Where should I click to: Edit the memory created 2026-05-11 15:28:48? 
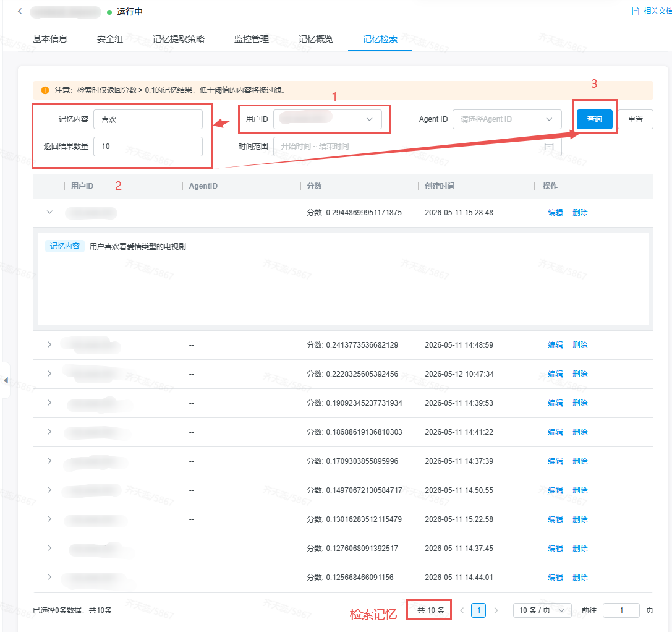coord(555,213)
